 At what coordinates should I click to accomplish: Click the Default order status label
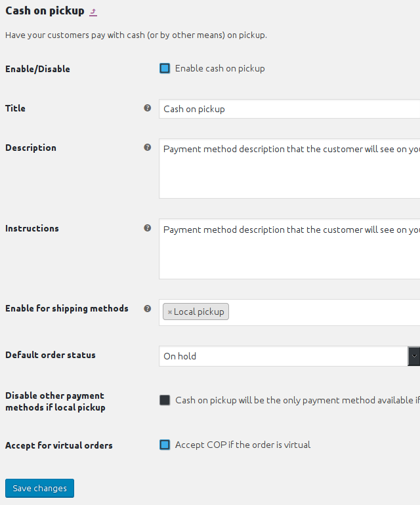51,355
